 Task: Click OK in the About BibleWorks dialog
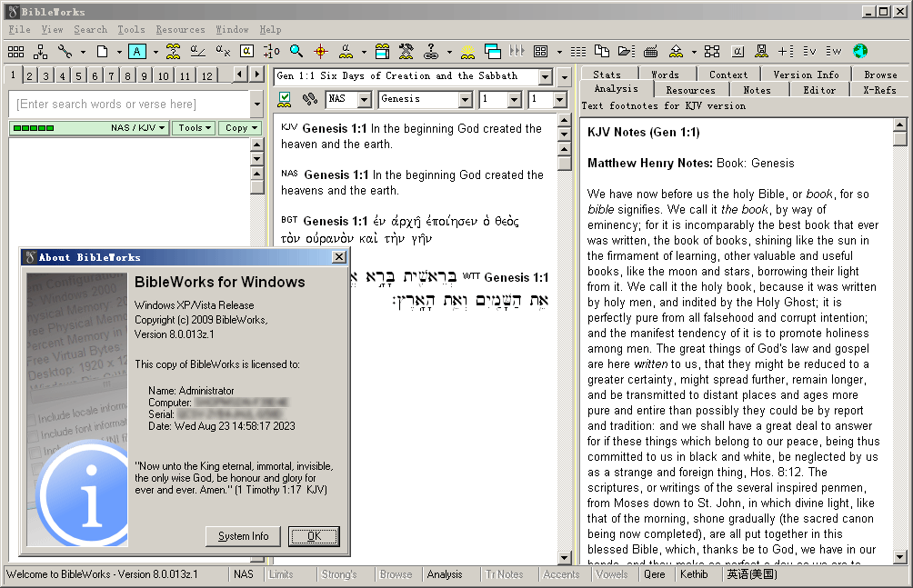click(314, 536)
